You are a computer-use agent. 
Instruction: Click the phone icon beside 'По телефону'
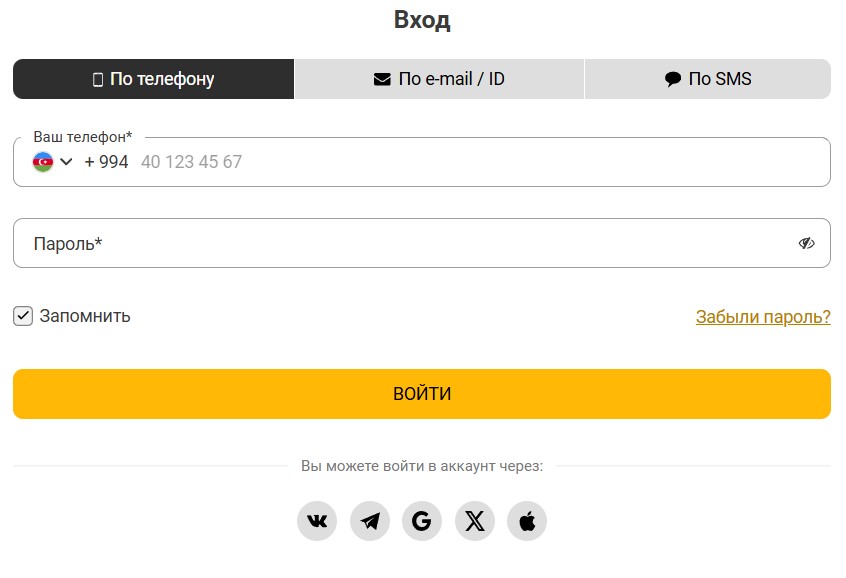point(98,79)
